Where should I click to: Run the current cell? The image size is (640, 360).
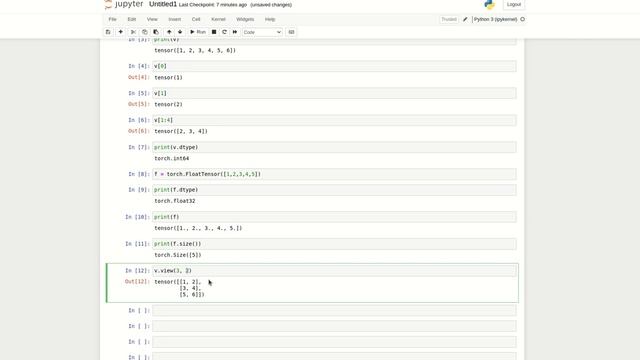point(198,32)
